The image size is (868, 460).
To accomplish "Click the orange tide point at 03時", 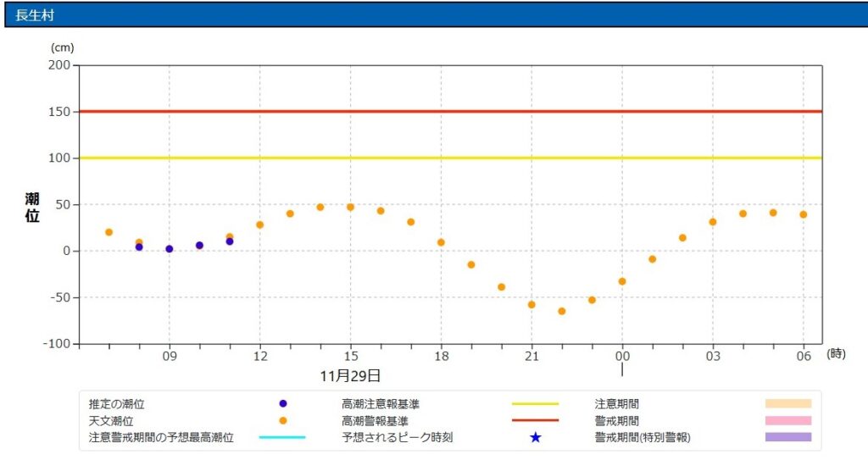I will [x=712, y=222].
